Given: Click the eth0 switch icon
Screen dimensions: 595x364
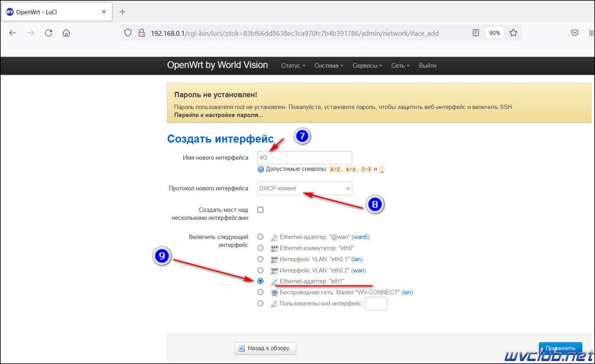Looking at the screenshot, I should click(275, 249).
